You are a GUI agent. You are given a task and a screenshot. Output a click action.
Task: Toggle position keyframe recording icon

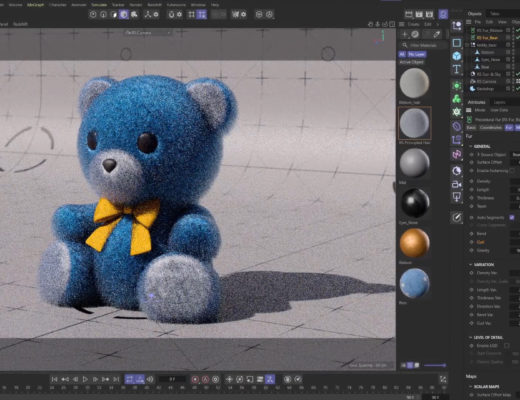click(229, 379)
